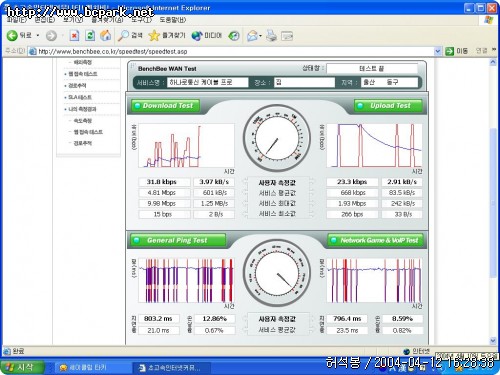The width and height of the screenshot is (500, 375).
Task: Select the 668 kbps upload average value
Action: coord(352,193)
